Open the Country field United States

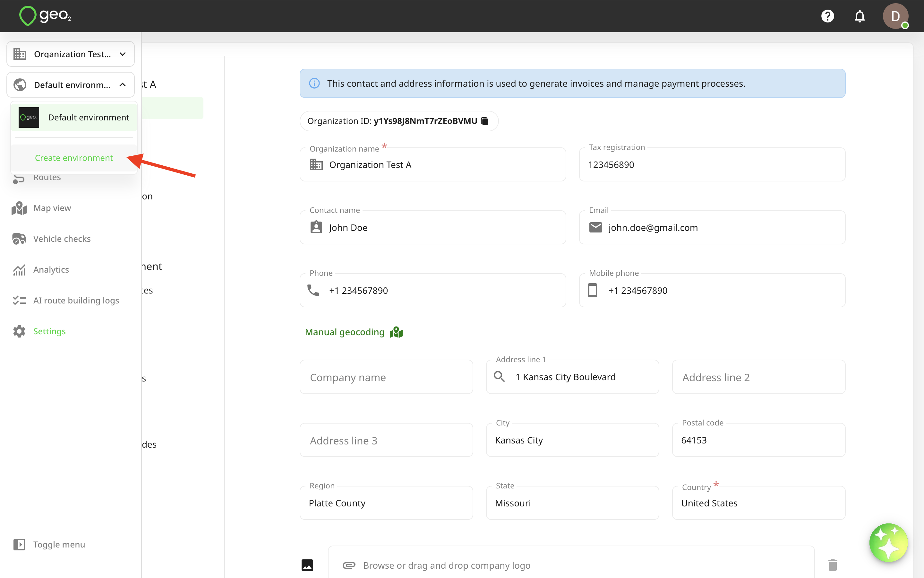point(759,503)
